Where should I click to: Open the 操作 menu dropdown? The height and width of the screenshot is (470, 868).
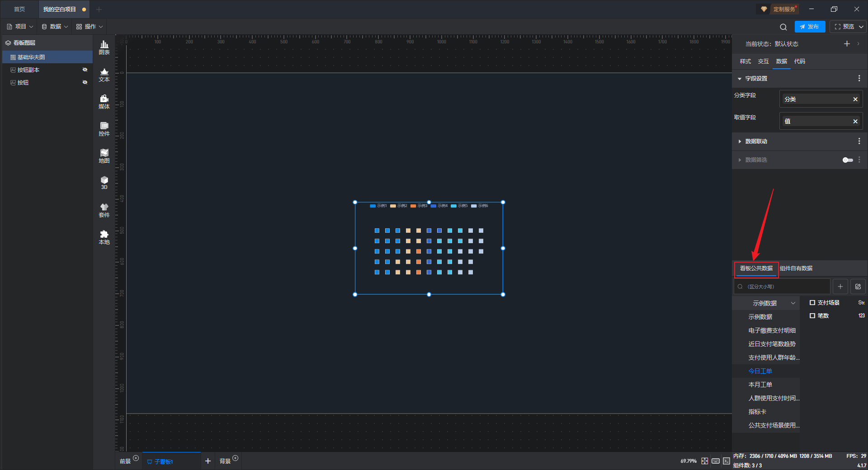point(90,27)
